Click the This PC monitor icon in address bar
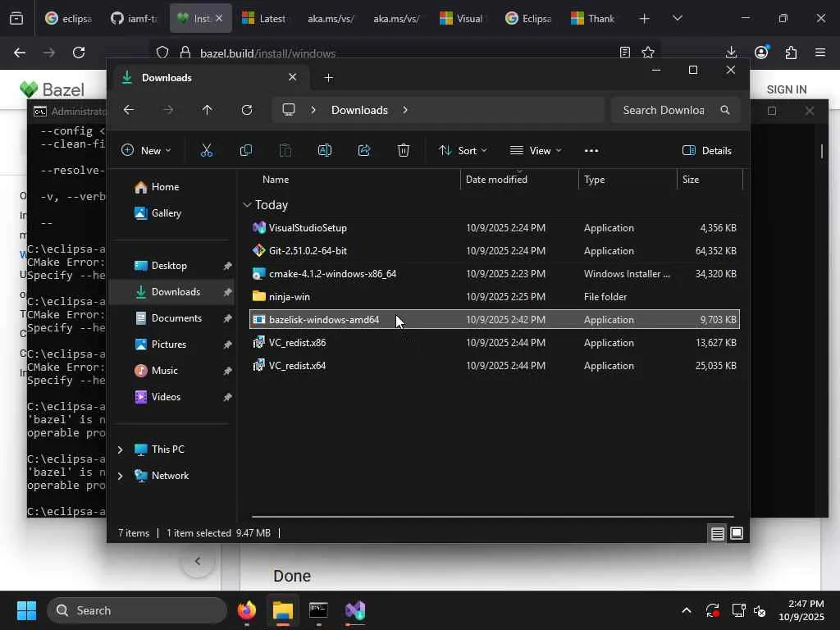 click(x=289, y=110)
